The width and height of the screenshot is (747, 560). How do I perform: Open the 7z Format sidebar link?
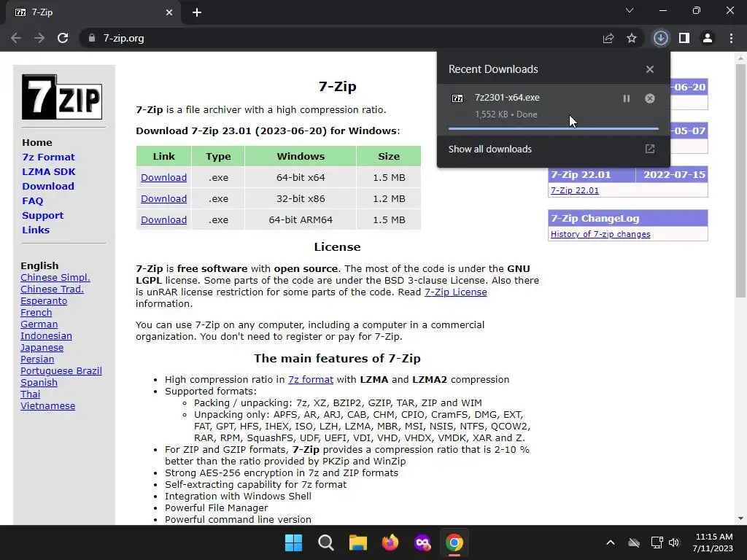click(48, 157)
